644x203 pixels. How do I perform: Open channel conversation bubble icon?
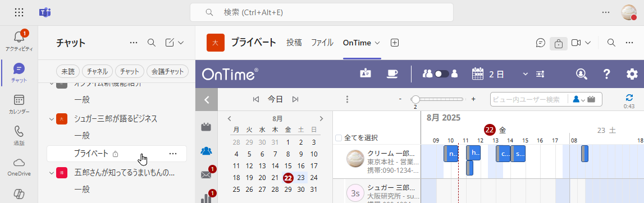click(541, 43)
